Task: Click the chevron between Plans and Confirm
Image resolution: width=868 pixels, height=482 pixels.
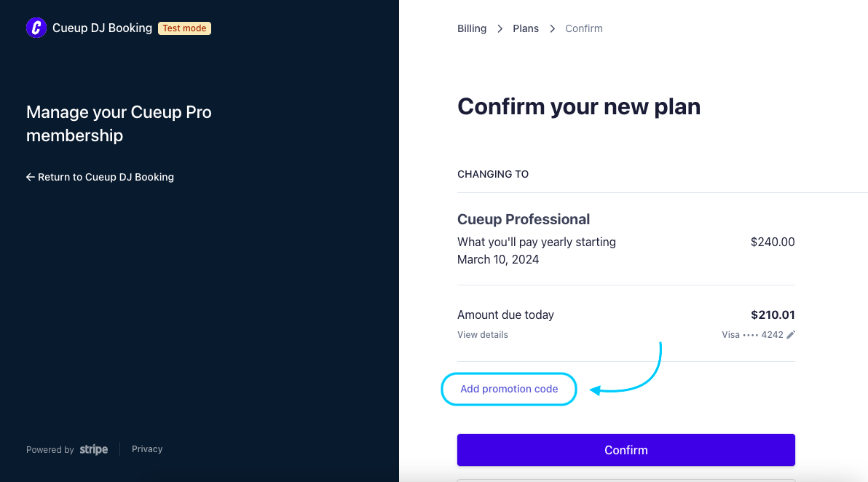Action: pos(552,28)
